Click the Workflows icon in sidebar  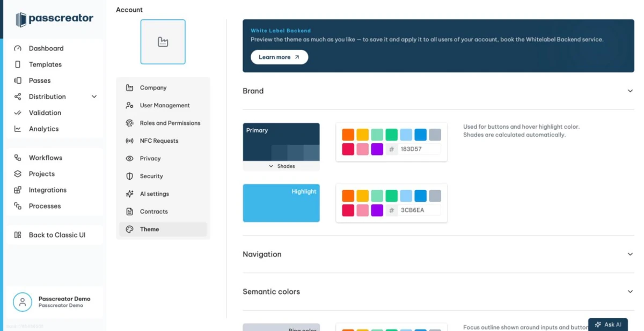[18, 158]
